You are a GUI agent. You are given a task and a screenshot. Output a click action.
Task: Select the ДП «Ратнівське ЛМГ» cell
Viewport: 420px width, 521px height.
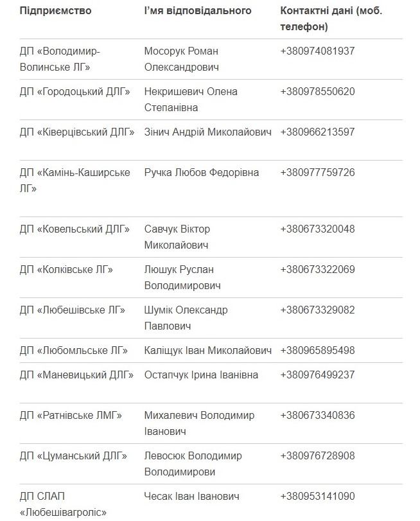[71, 416]
